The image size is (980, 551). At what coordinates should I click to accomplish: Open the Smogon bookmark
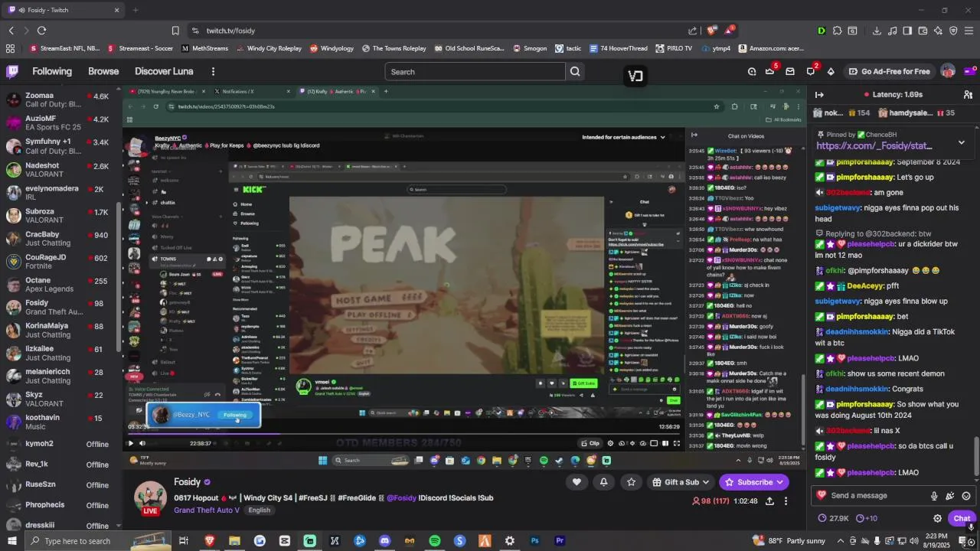click(x=529, y=48)
